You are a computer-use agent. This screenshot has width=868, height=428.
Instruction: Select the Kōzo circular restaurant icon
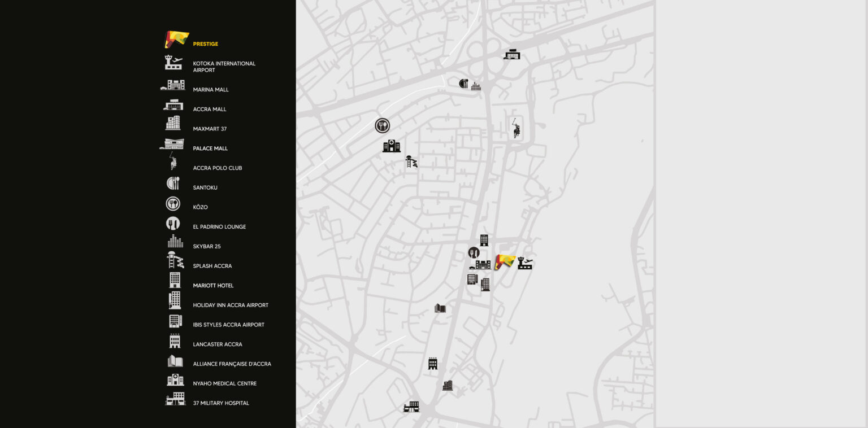point(173,203)
